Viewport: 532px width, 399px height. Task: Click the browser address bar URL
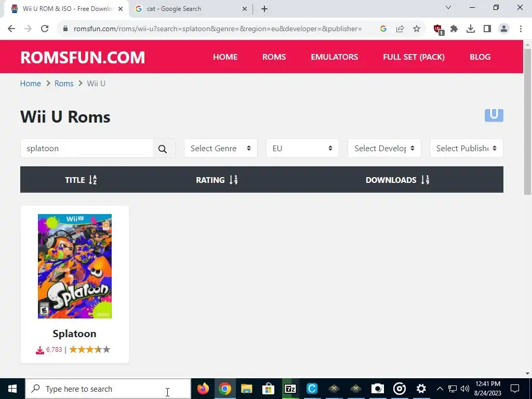point(218,29)
